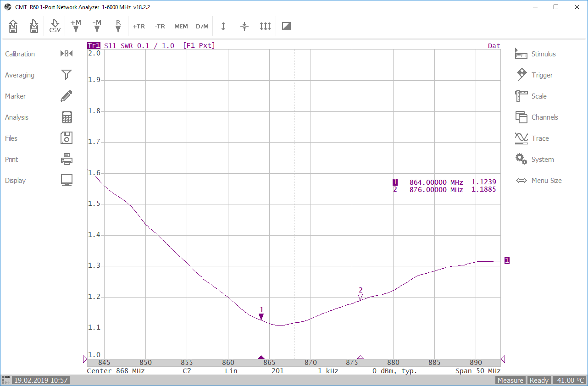The image size is (588, 386).
Task: Open the System menu label
Action: 543,160
